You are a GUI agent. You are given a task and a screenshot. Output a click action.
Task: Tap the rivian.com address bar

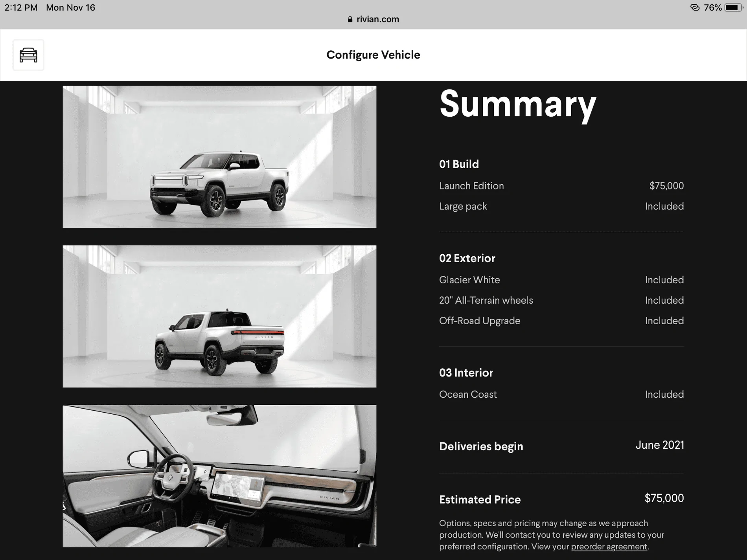(373, 19)
